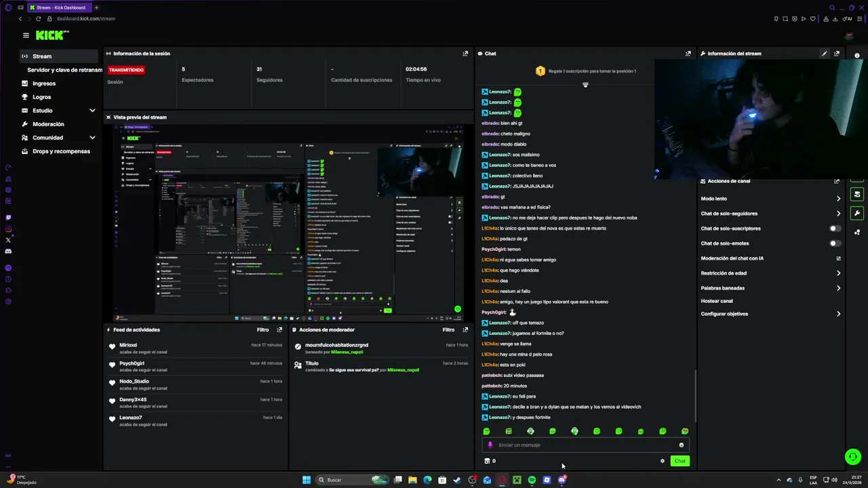868x488 pixels.
Task: Click Nodo_Studio in the activity feed
Action: [x=134, y=382]
